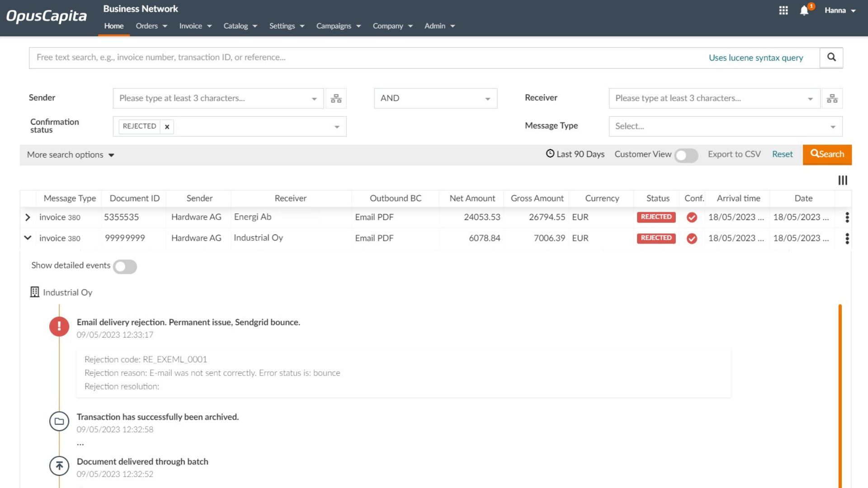Screen dimensions: 868x488
Task: Click the clock icon beside Last 90 Days
Action: tap(549, 154)
